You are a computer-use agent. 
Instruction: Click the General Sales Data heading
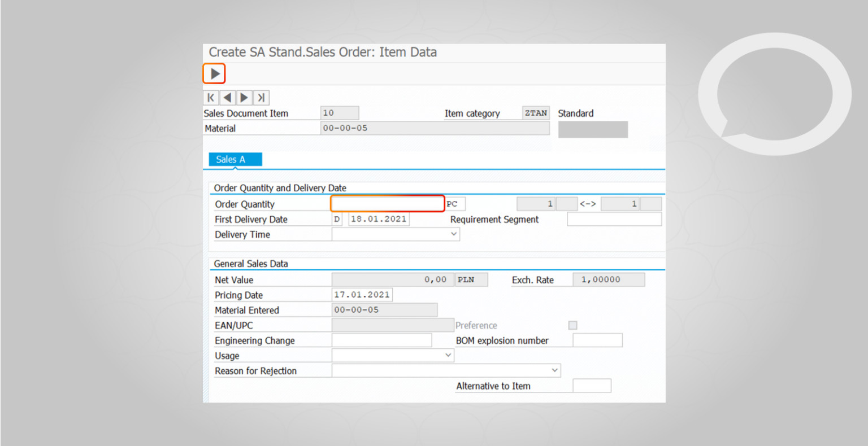251,264
